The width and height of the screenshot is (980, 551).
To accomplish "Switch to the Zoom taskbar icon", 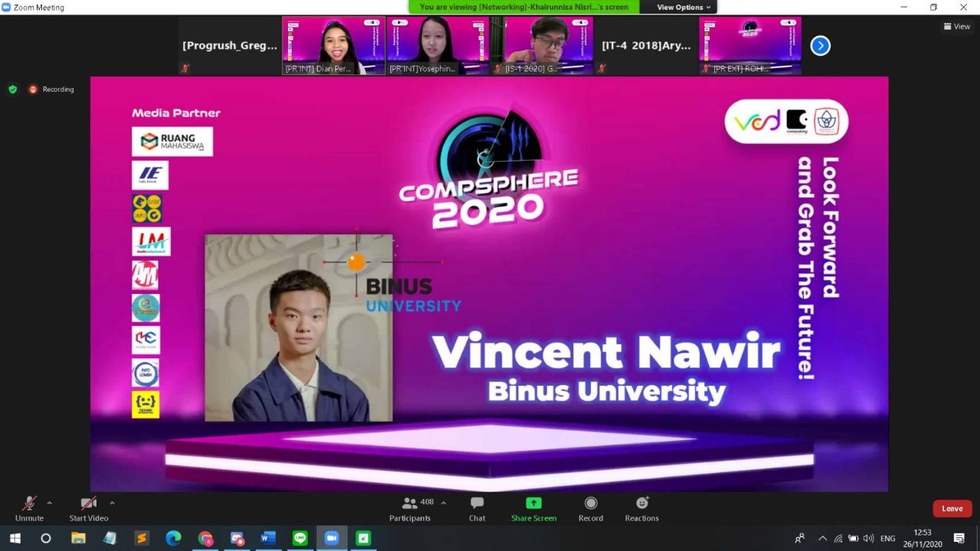I will (x=332, y=538).
